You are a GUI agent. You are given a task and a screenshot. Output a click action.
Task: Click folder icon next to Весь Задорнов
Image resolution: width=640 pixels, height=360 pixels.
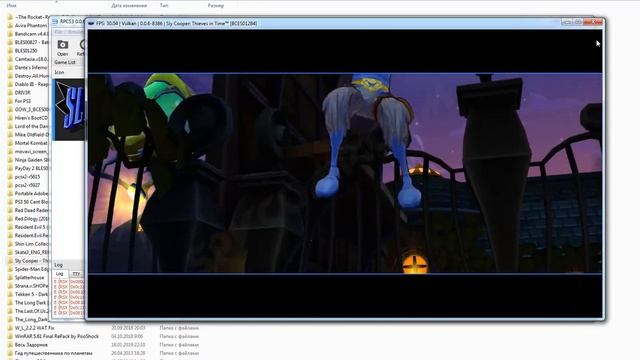10,345
